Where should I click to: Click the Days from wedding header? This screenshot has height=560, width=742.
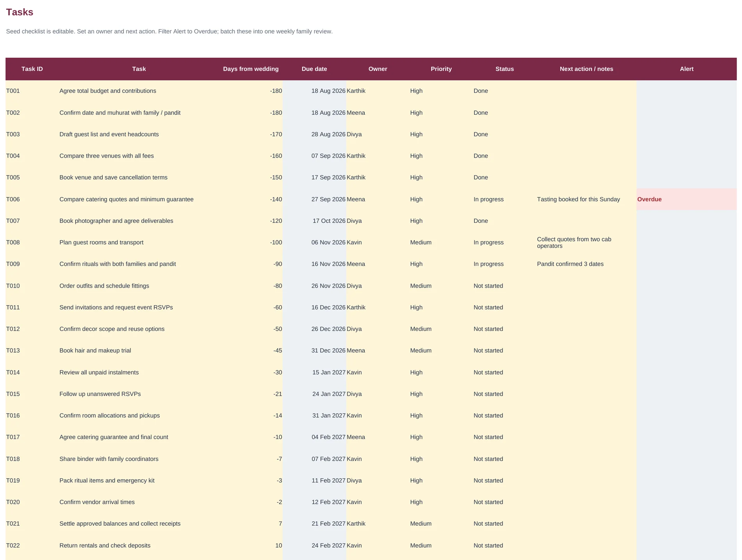coord(251,69)
